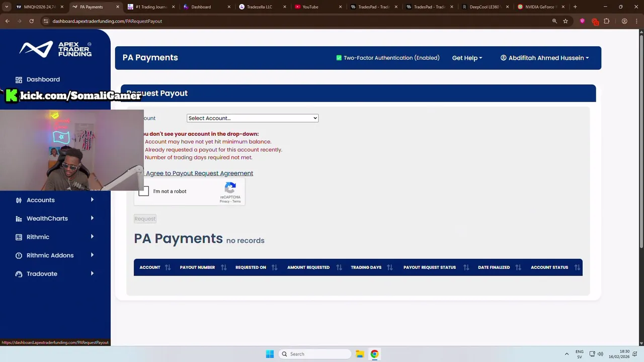Sort table by Requested On column
644x362 pixels.
256,267
